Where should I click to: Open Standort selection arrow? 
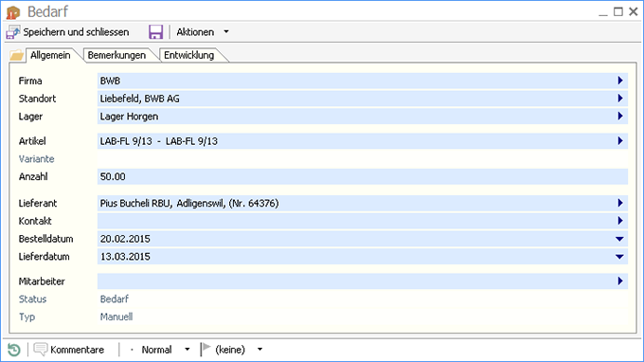[620, 99]
